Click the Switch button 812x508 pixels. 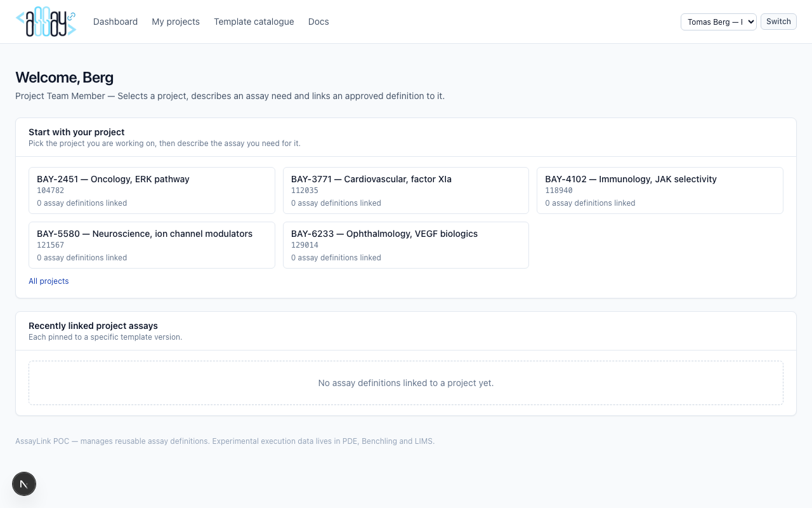(x=778, y=22)
